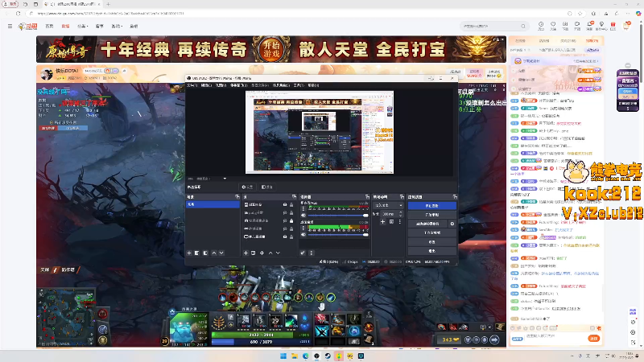
Task: Open options dots of first mixer channel
Action: coord(303,208)
